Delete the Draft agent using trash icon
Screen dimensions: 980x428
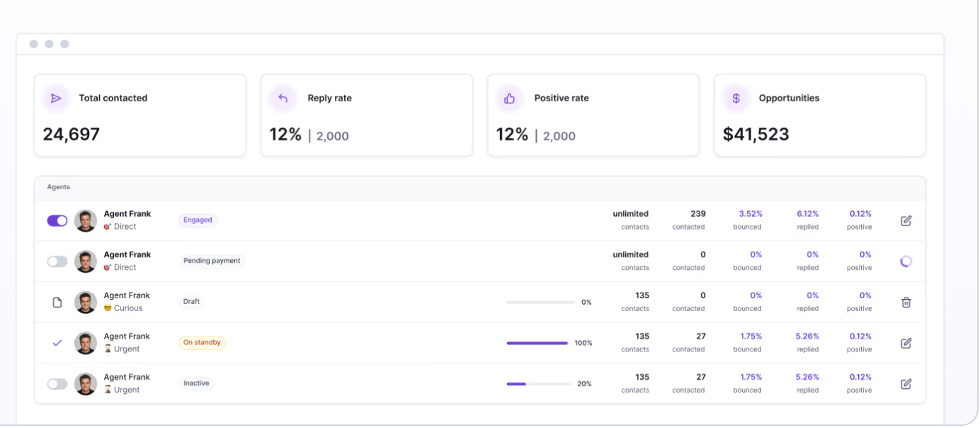click(906, 302)
